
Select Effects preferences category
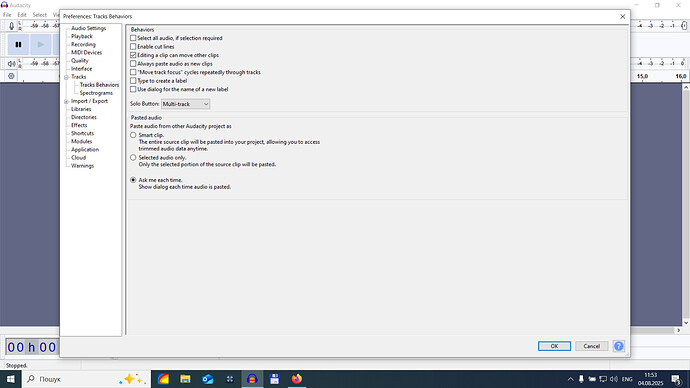click(x=79, y=125)
